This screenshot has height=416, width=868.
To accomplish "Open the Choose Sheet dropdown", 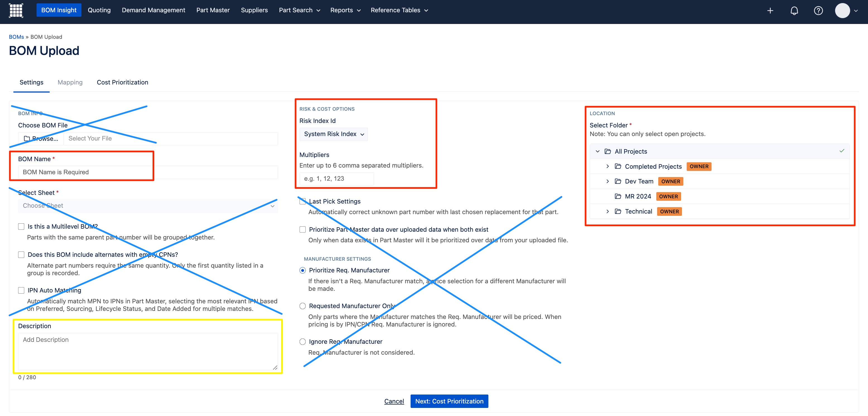I will pyautogui.click(x=148, y=205).
